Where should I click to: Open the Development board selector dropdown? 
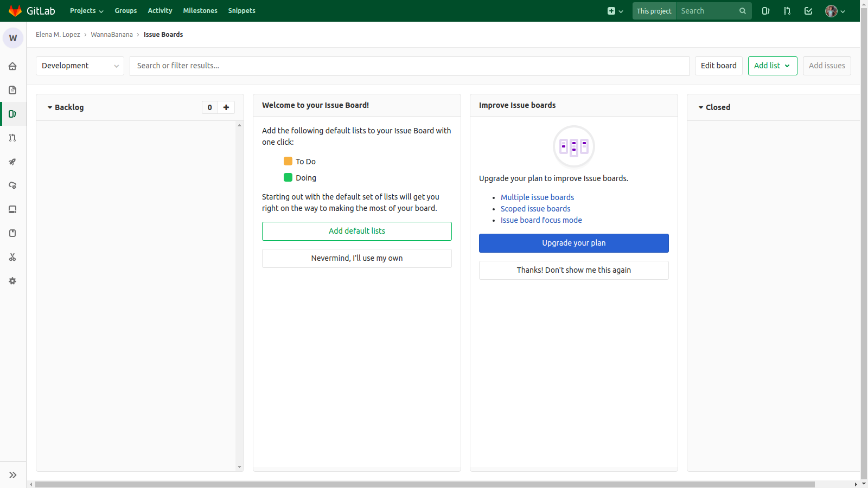(x=80, y=66)
